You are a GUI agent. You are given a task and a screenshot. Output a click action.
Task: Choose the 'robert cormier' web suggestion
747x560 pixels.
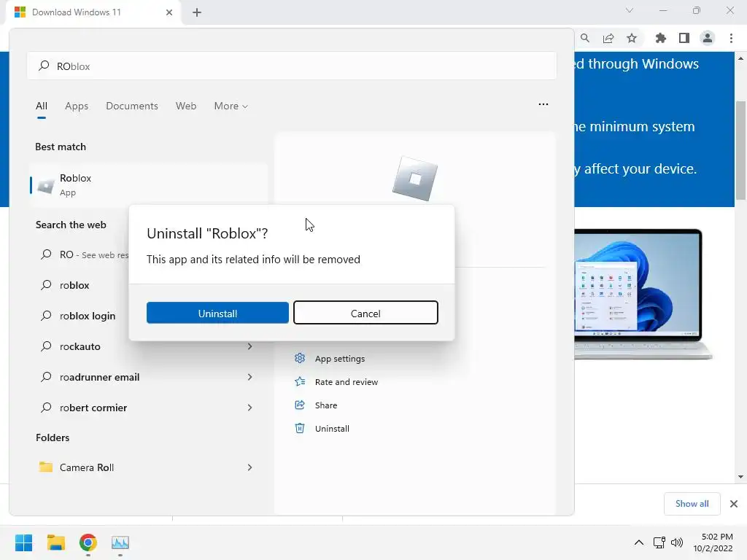(93, 408)
